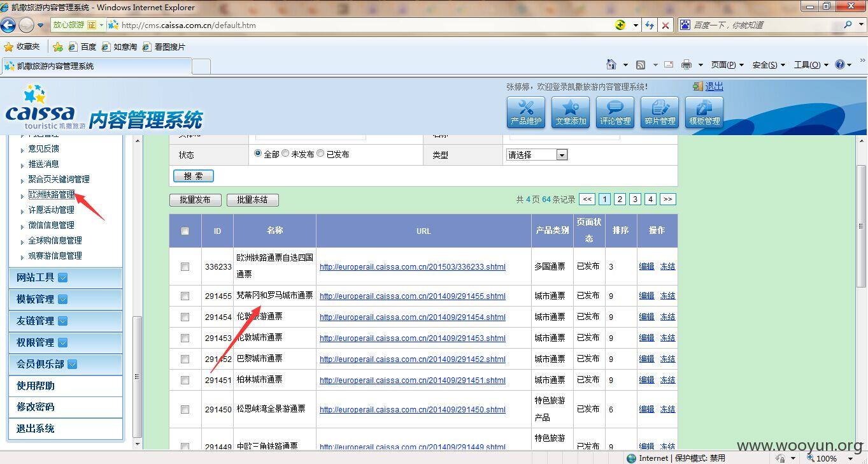Viewport: 868px width, 464px height.
Task: Click the help question mark icon
Action: click(x=840, y=64)
